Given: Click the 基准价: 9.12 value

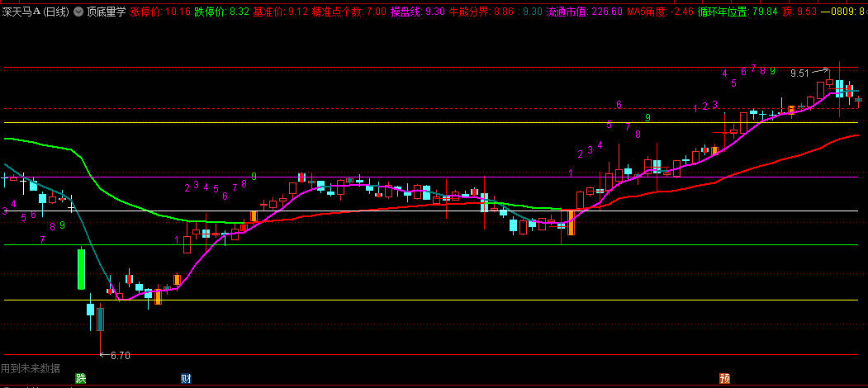Looking at the screenshot, I should pos(280,11).
